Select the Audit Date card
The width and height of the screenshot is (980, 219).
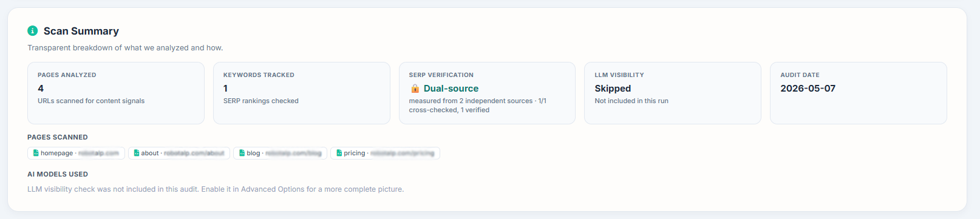point(859,93)
